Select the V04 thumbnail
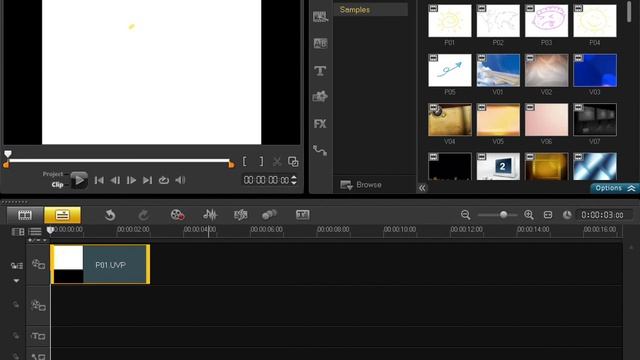Image resolution: width=640 pixels, height=360 pixels. pyautogui.click(x=449, y=120)
